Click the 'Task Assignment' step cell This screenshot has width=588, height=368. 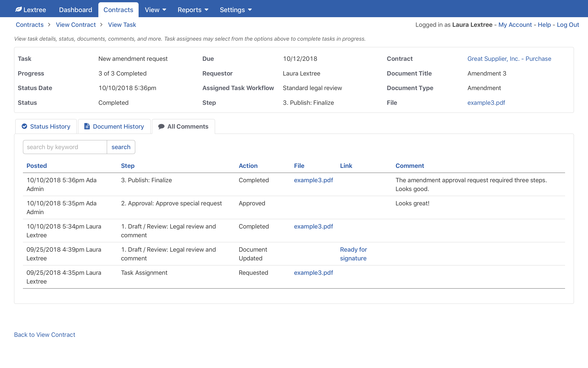coord(144,273)
